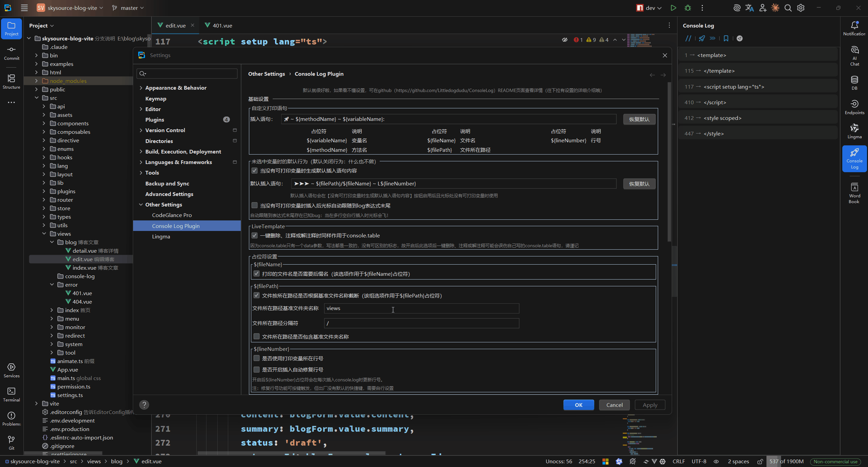This screenshot has width=868, height=467.
Task: Click OK to save settings
Action: (x=579, y=405)
